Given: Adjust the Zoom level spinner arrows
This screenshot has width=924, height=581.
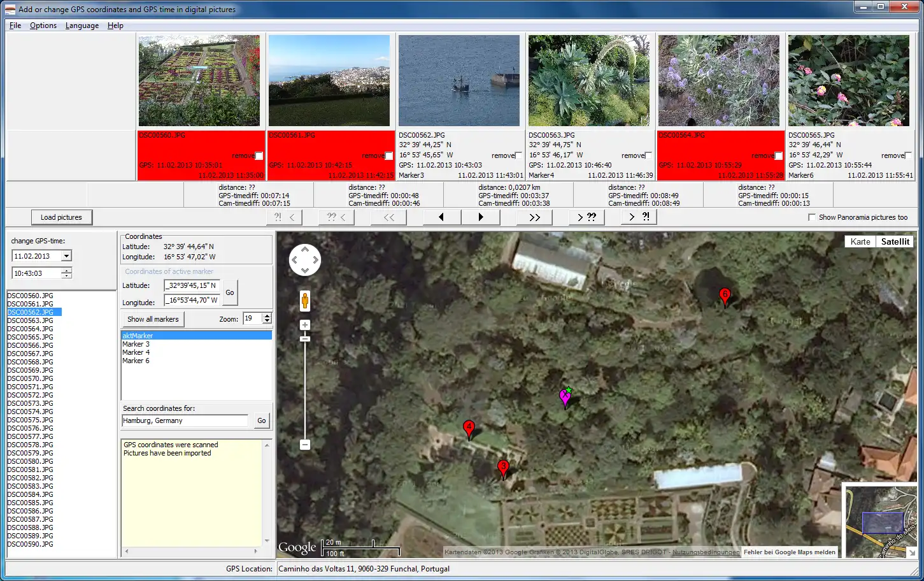Looking at the screenshot, I should click(x=267, y=319).
